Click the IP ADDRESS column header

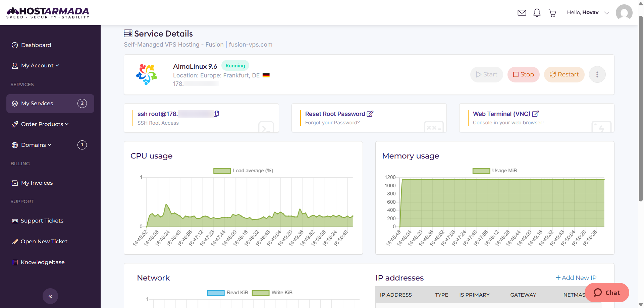(x=396, y=295)
